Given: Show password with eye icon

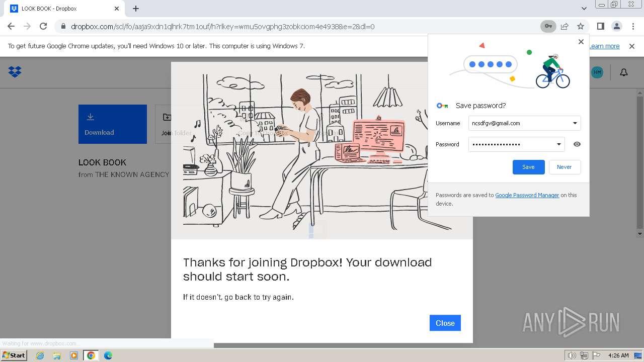Looking at the screenshot, I should [x=577, y=144].
